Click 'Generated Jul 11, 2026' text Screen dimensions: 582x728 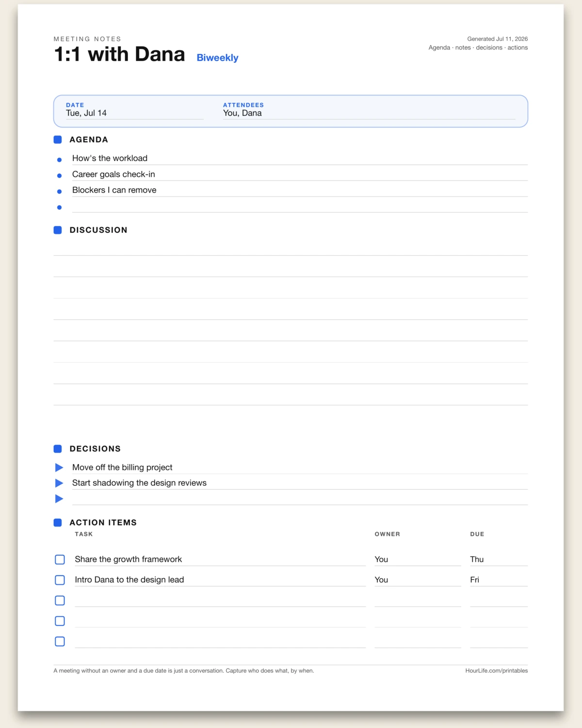coord(498,39)
